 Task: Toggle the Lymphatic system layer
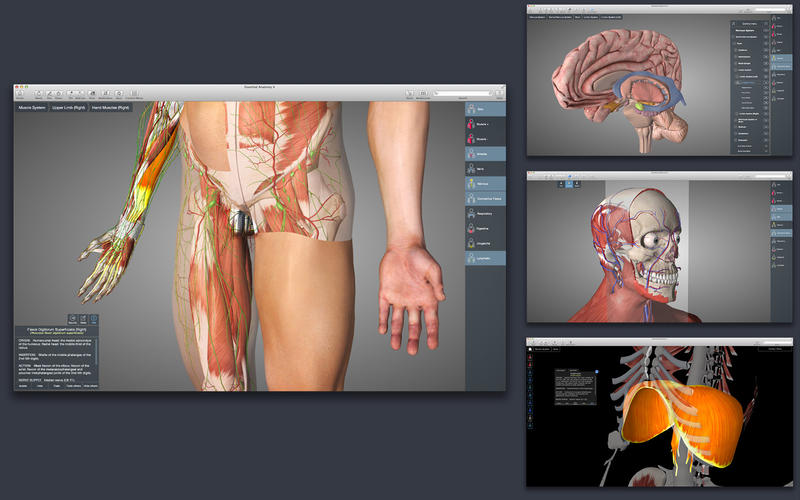pyautogui.click(x=485, y=258)
